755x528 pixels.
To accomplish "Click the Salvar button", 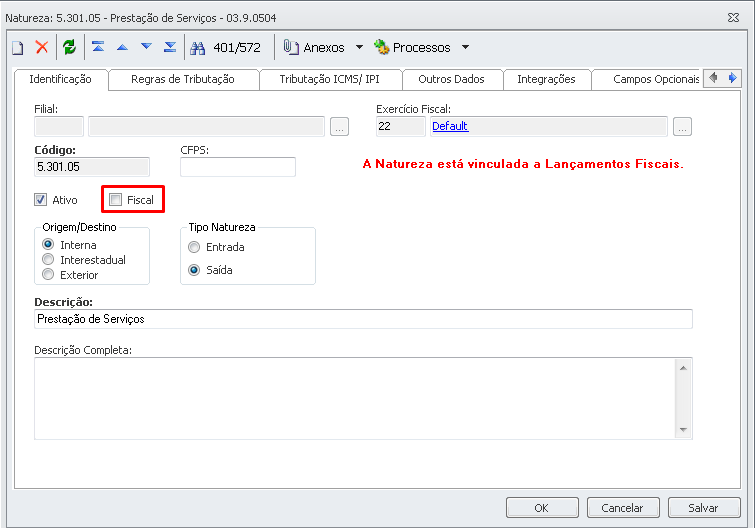I will pos(704,508).
